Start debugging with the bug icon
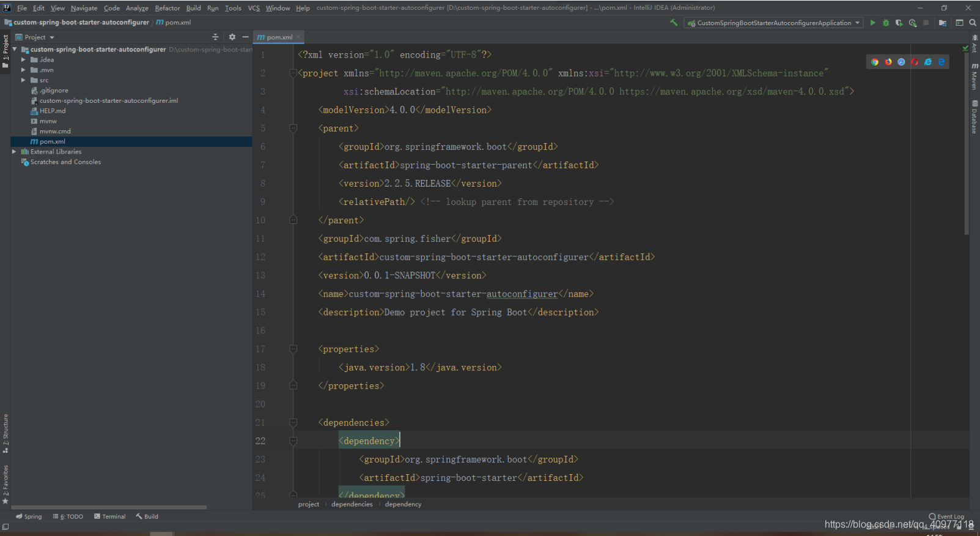The height and width of the screenshot is (536, 980). click(886, 23)
